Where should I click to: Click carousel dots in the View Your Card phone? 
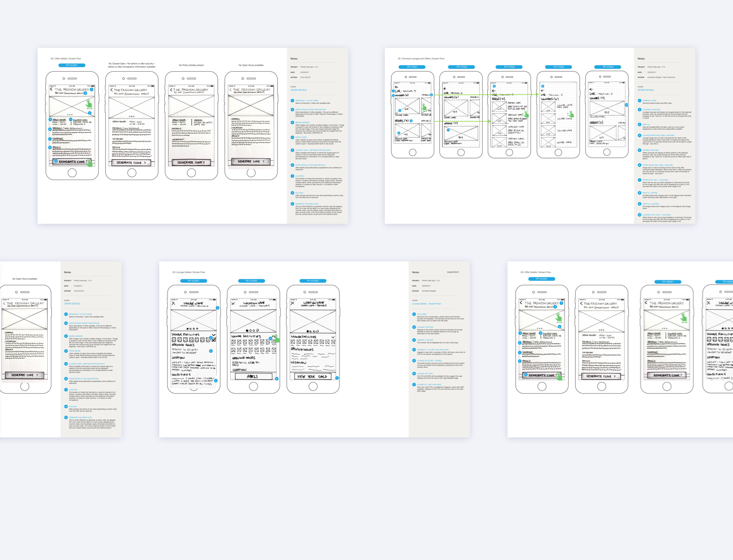[313, 331]
